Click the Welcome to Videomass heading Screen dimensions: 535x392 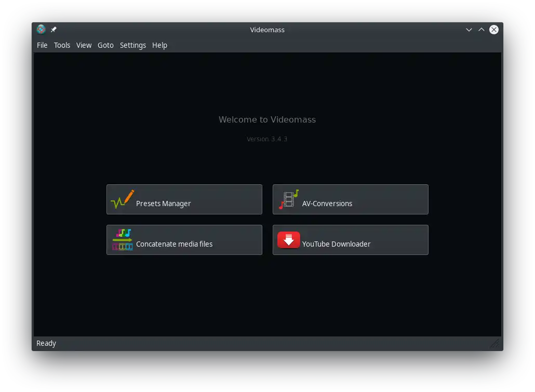[267, 119]
